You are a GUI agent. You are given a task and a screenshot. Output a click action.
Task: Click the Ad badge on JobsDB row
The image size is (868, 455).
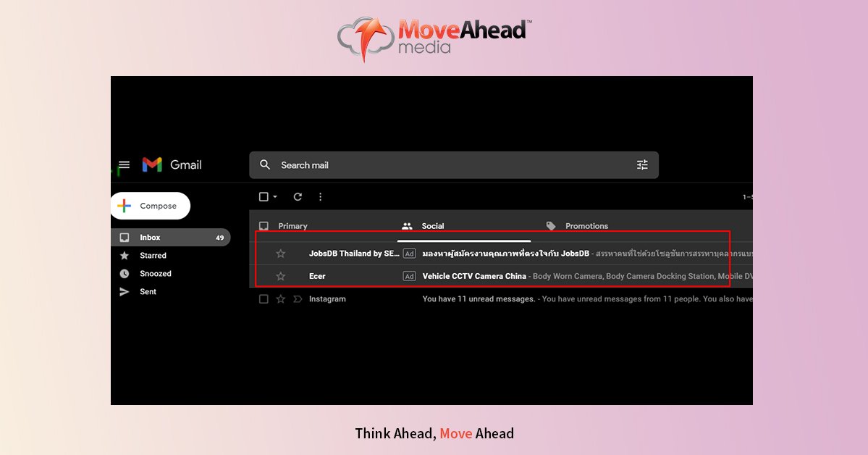tap(409, 254)
